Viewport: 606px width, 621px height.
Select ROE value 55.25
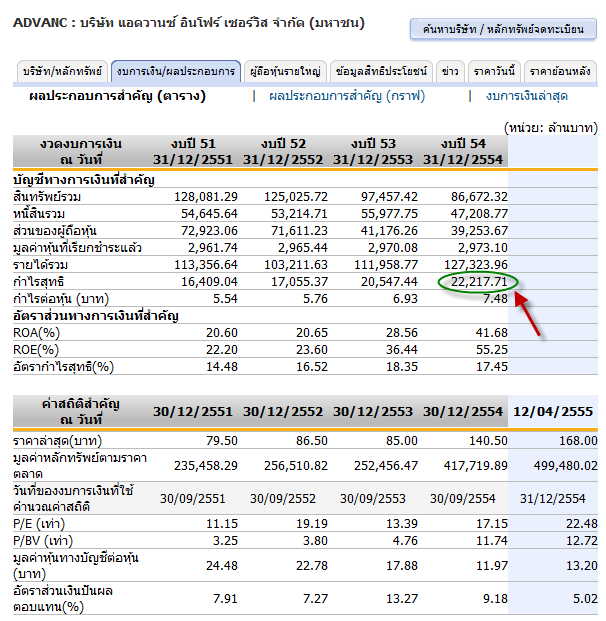pyautogui.click(x=492, y=350)
